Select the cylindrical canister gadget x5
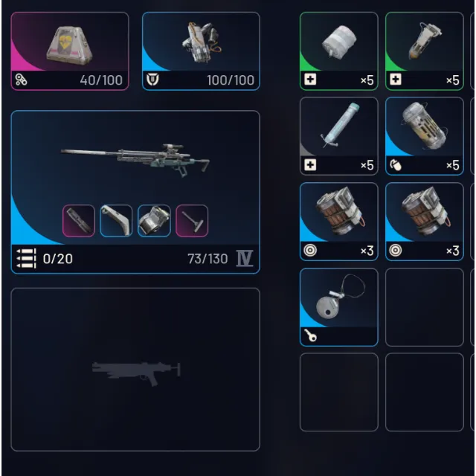476x476 pixels. click(x=425, y=136)
